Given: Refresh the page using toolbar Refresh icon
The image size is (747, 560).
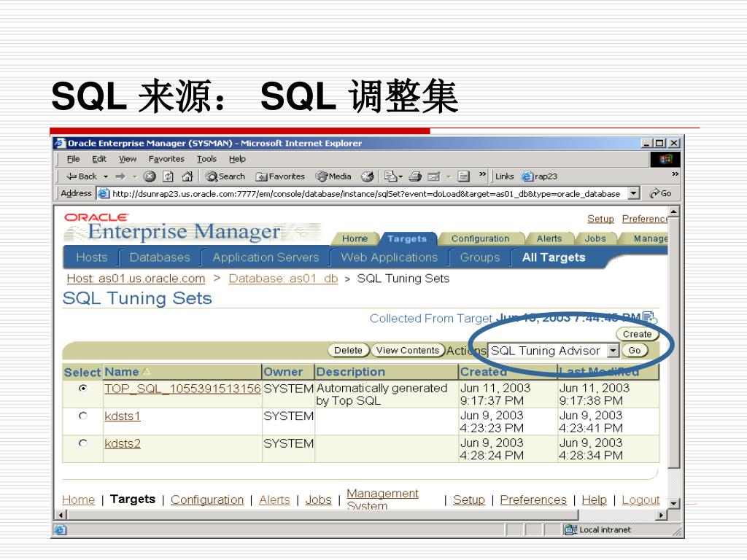Looking at the screenshot, I should tap(169, 176).
